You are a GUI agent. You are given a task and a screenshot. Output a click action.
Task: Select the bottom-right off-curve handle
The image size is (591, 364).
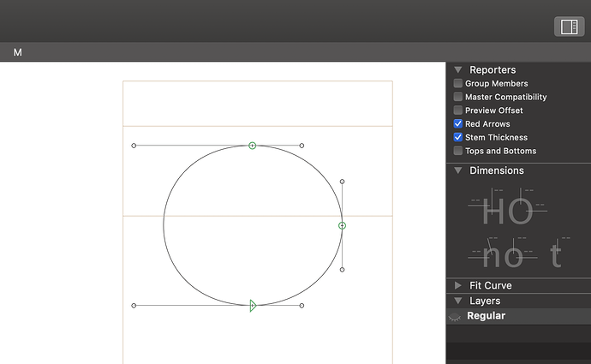301,306
